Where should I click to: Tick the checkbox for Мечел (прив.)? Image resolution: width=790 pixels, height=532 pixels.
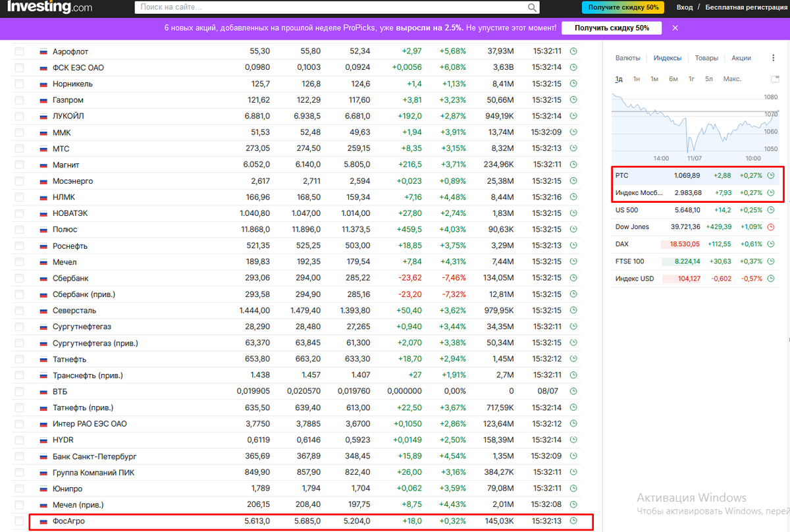pos(19,506)
